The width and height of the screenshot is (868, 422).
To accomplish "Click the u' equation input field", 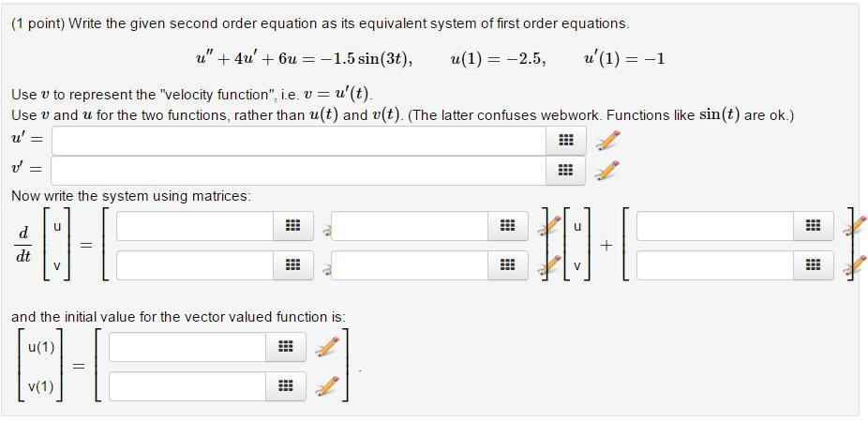I will 298,140.
